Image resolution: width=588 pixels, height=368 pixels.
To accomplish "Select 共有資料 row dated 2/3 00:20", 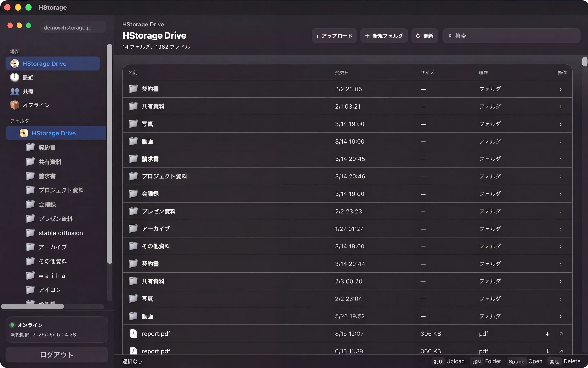I will click(347, 281).
